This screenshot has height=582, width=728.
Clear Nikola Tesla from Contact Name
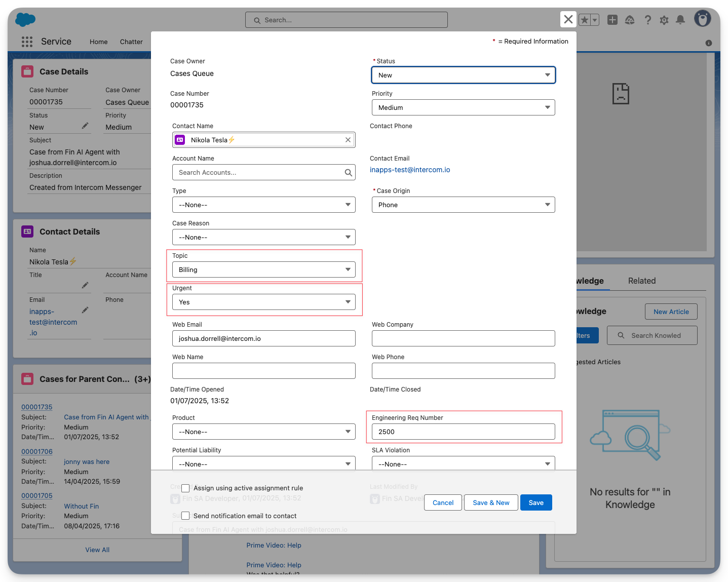(x=348, y=140)
